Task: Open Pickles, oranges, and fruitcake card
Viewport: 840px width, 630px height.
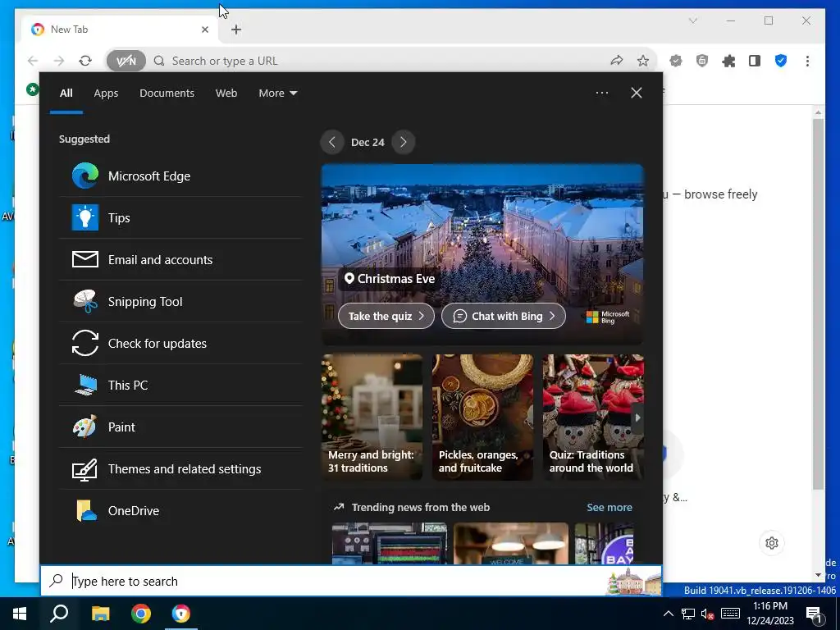Action: 482,418
